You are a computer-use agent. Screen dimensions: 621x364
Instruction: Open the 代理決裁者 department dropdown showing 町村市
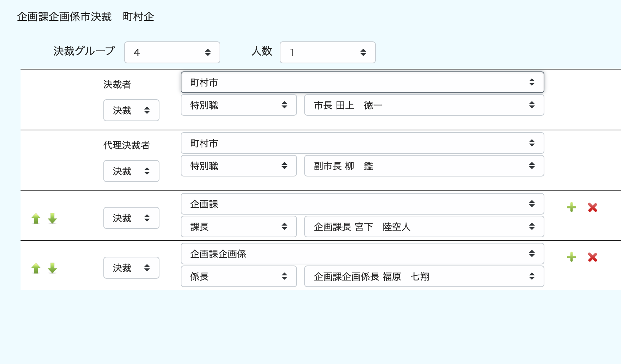pos(362,143)
